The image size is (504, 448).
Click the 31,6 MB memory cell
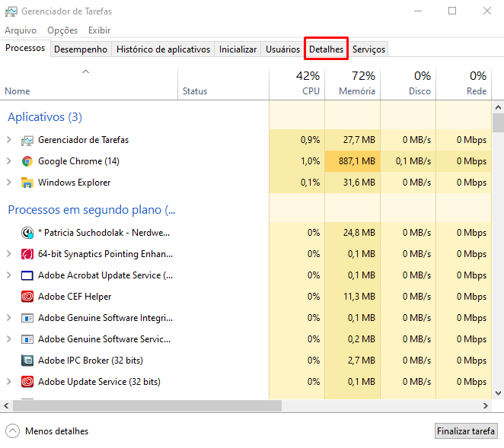[352, 183]
